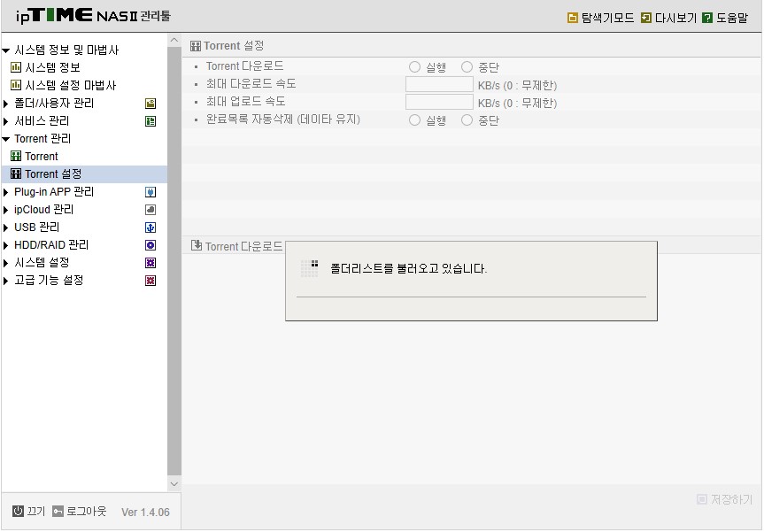Click the ipTIME NAS II logo
This screenshot has height=532, width=764.
pos(94,16)
